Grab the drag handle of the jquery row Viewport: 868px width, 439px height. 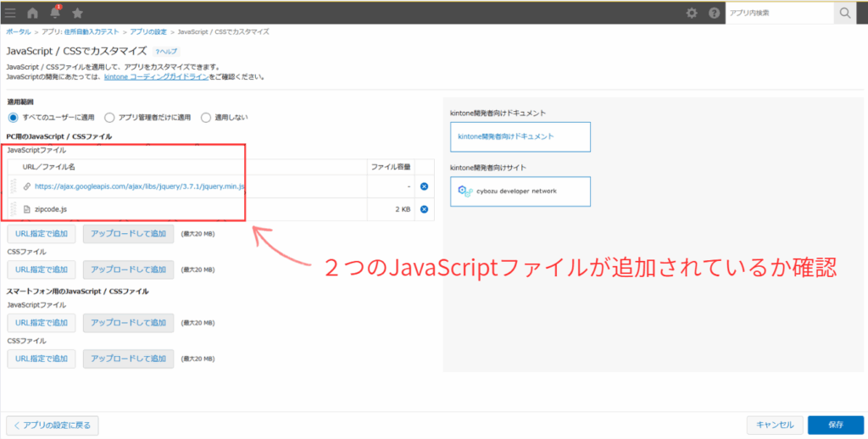pyautogui.click(x=14, y=186)
